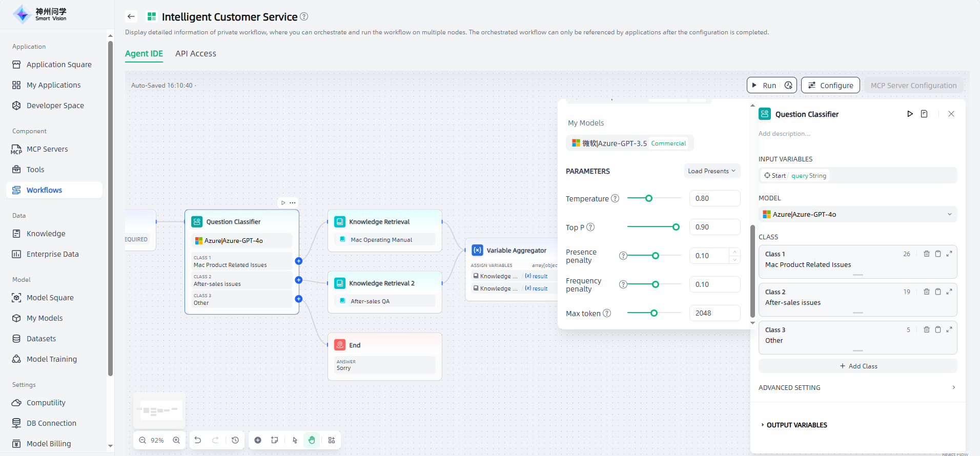Open the Load Presents dropdown
980x456 pixels.
point(711,171)
